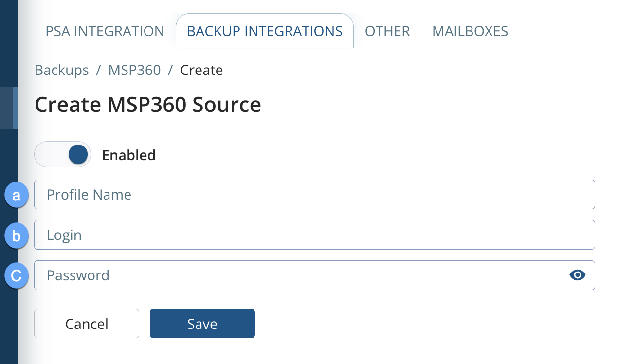
Task: Cancel creating the MSP360 source
Action: [x=86, y=324]
